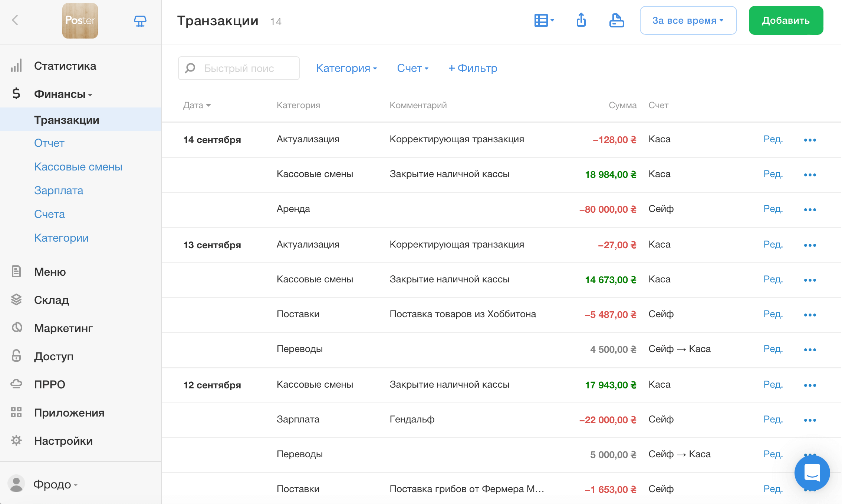
Task: Open the За все время date range selector
Action: click(x=688, y=20)
